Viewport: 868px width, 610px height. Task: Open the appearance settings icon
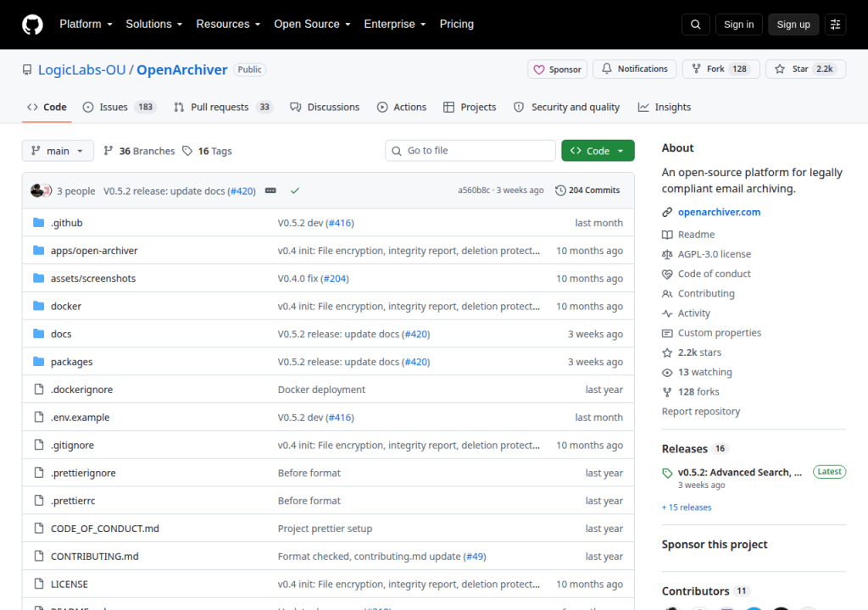835,25
